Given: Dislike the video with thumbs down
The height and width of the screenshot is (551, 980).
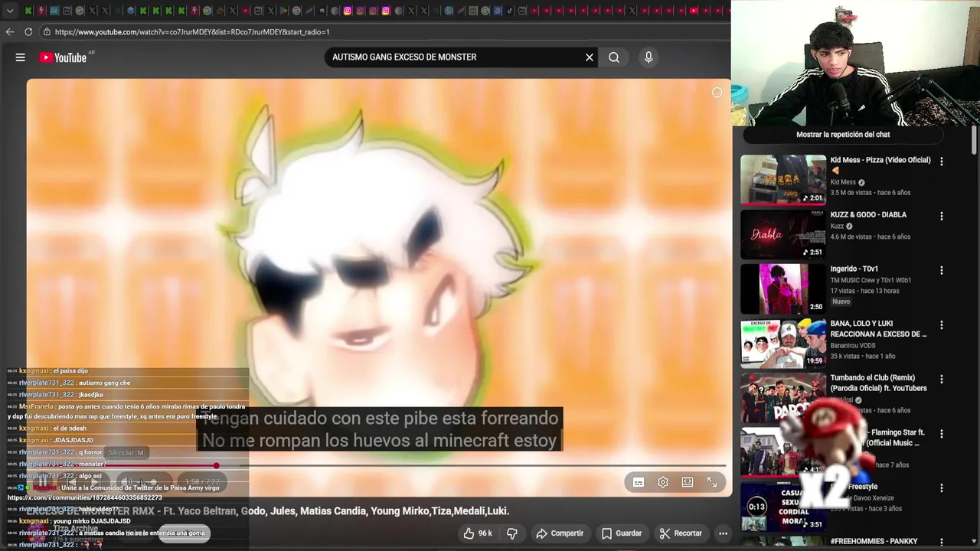Looking at the screenshot, I should click(x=512, y=533).
